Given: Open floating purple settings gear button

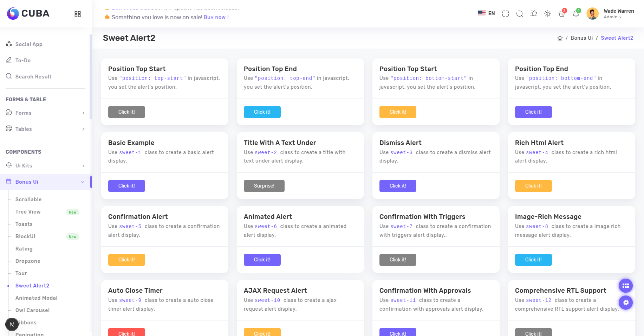Looking at the screenshot, I should pyautogui.click(x=626, y=303).
